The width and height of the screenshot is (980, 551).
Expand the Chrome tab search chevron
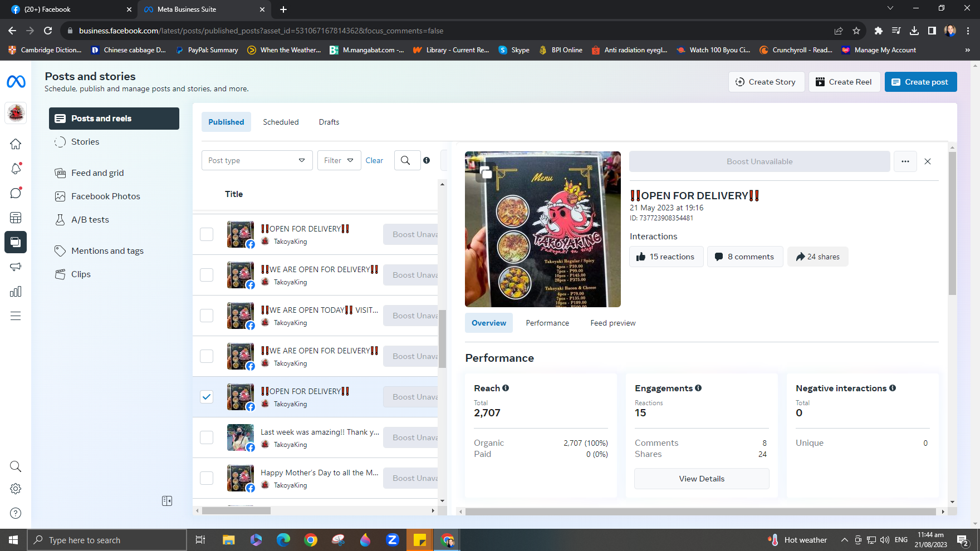890,8
